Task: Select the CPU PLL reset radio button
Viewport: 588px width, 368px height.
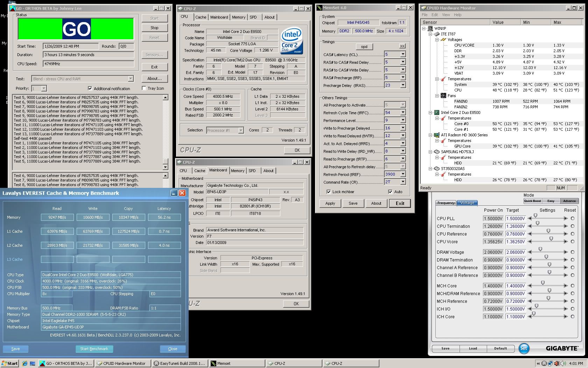Action: pyautogui.click(x=573, y=218)
